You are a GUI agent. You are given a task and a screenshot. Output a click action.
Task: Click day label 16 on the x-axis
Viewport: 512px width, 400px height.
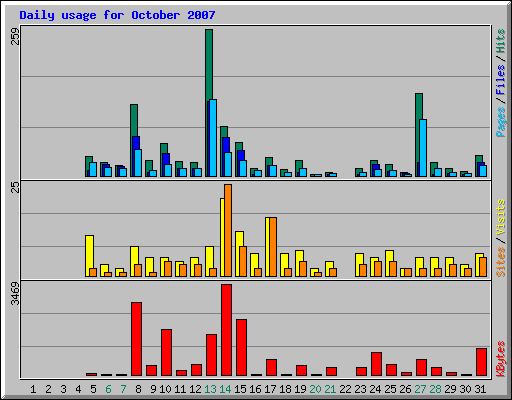(255, 389)
